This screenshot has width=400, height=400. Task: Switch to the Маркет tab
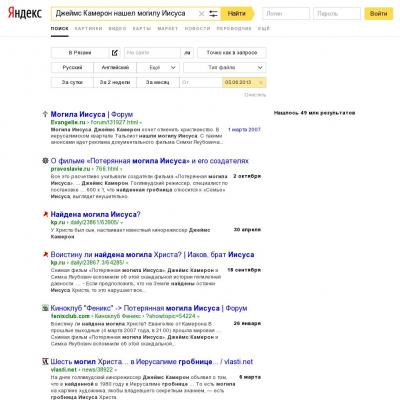[x=168, y=29]
